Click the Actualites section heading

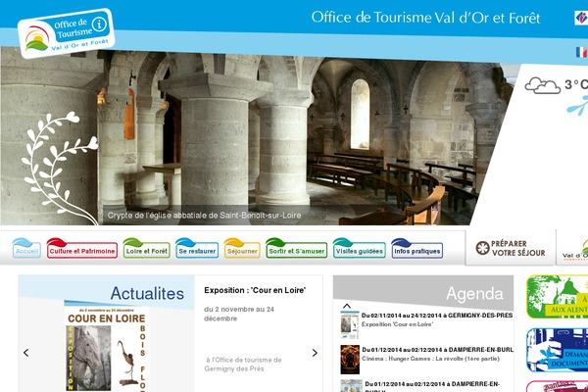coord(147,293)
